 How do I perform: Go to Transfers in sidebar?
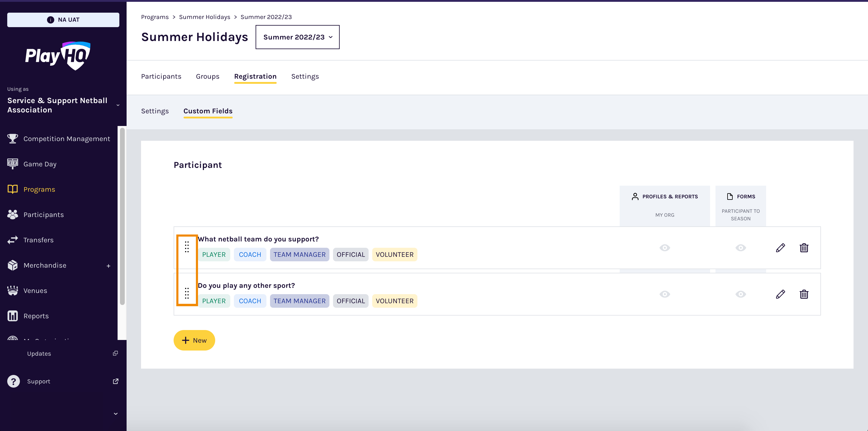[x=38, y=240]
